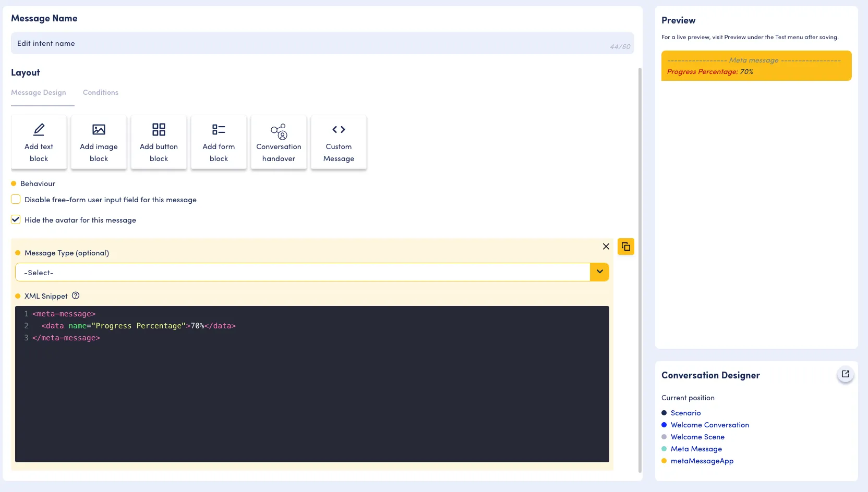Click the Add image block picture icon
This screenshot has width=868, height=492.
[x=99, y=129]
